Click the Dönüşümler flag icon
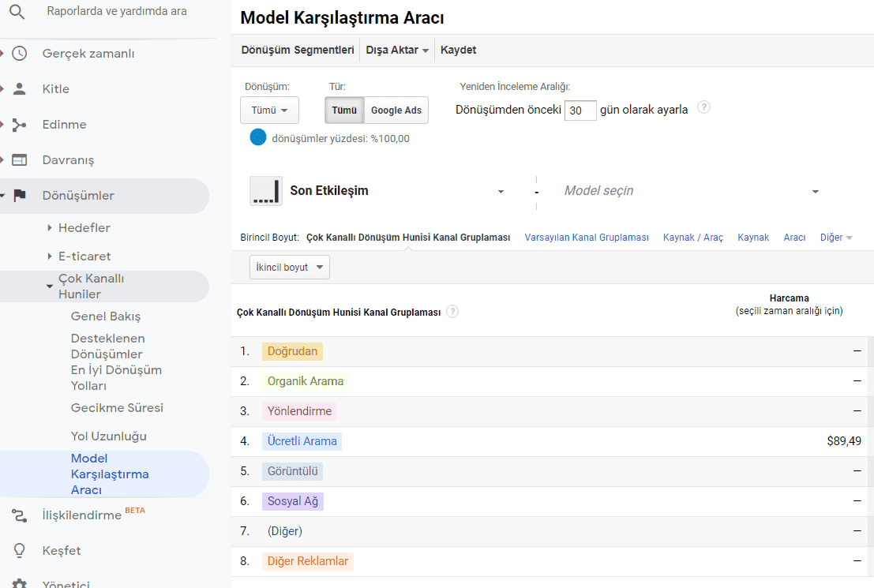This screenshot has width=874, height=588. coord(20,196)
